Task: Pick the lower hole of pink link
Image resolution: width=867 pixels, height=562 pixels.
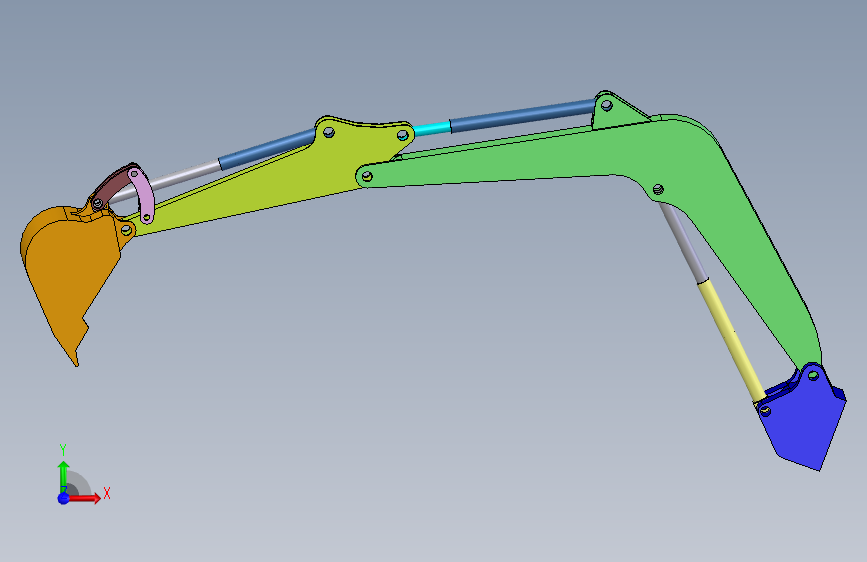Action: (147, 217)
